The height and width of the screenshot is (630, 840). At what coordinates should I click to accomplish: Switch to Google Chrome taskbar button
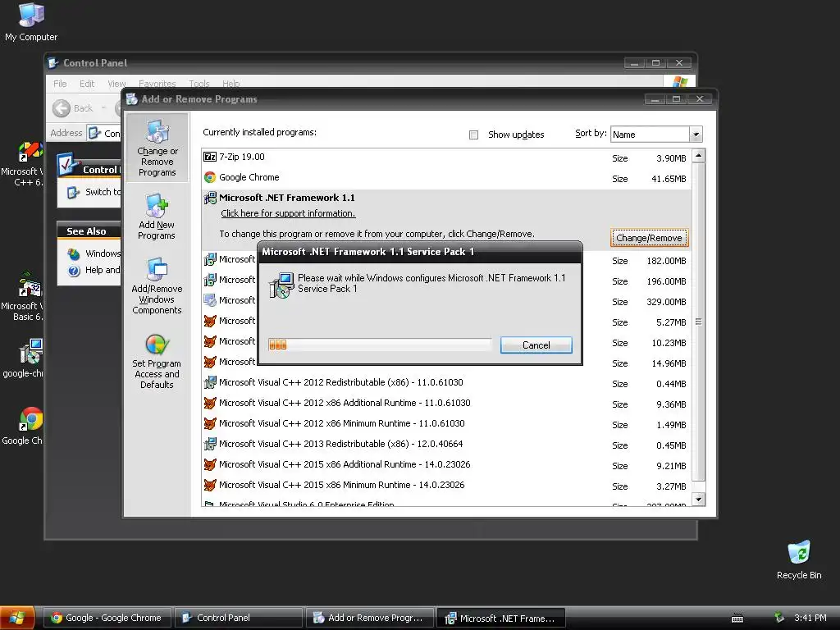point(106,618)
